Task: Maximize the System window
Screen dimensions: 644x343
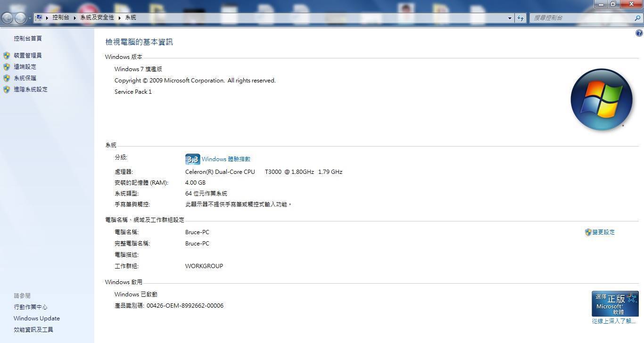Action: (x=613, y=4)
